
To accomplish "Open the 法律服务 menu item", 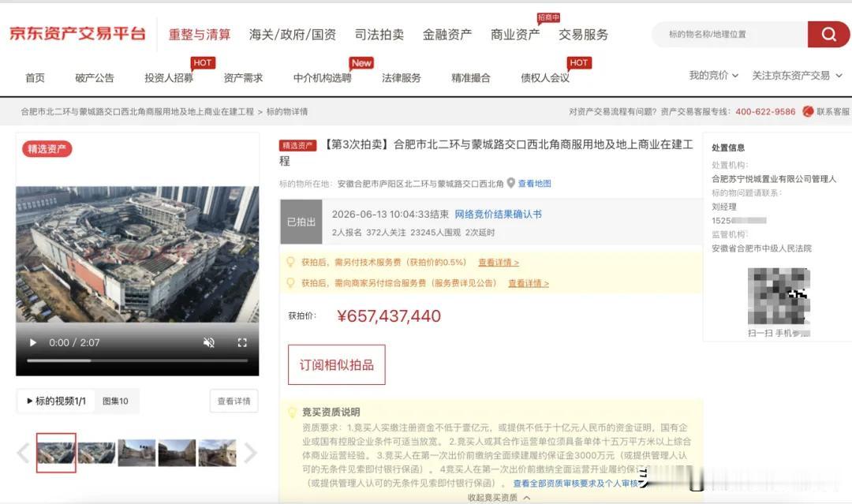I will (402, 78).
